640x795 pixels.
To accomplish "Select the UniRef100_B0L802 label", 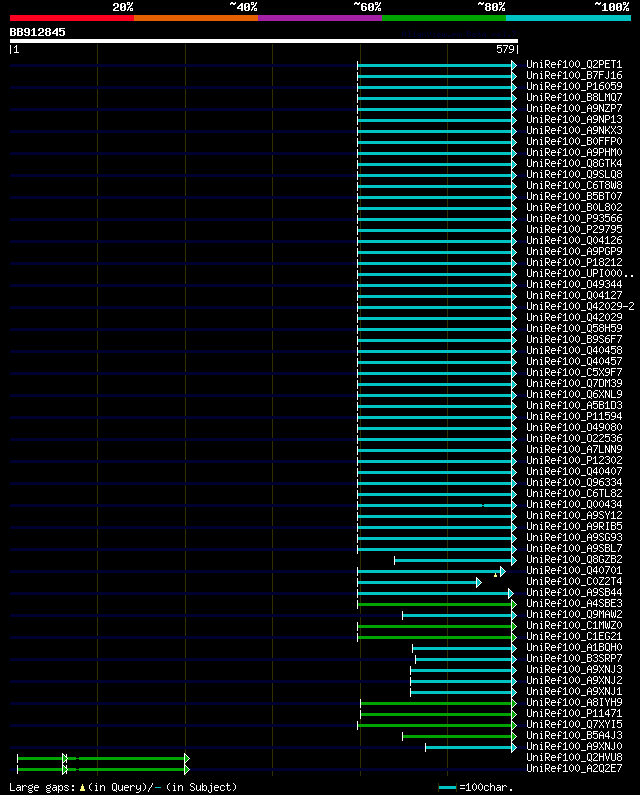I will pyautogui.click(x=574, y=207).
